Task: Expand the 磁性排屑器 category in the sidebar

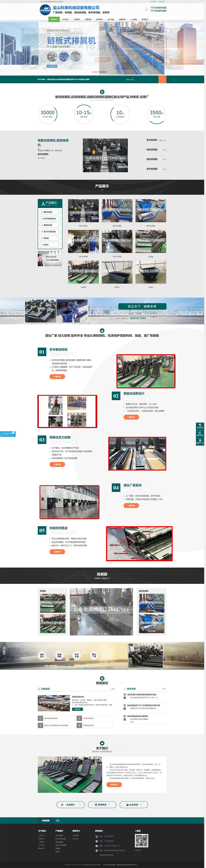Action: (x=50, y=212)
